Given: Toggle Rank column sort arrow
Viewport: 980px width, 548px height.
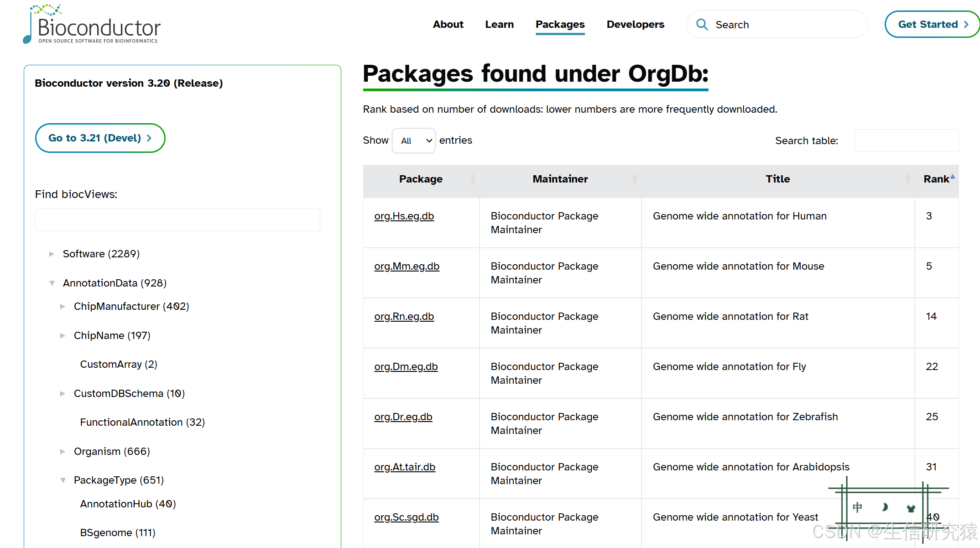Looking at the screenshot, I should pos(952,177).
